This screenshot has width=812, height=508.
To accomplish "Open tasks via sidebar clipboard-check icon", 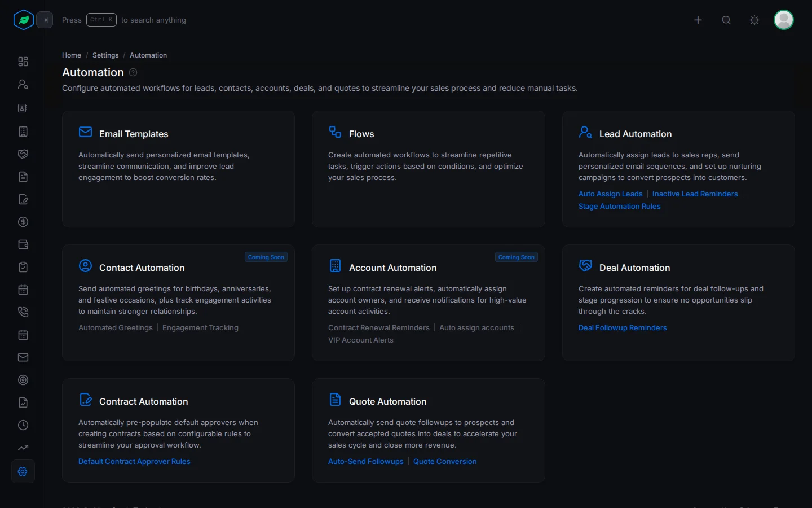I will [x=23, y=267].
